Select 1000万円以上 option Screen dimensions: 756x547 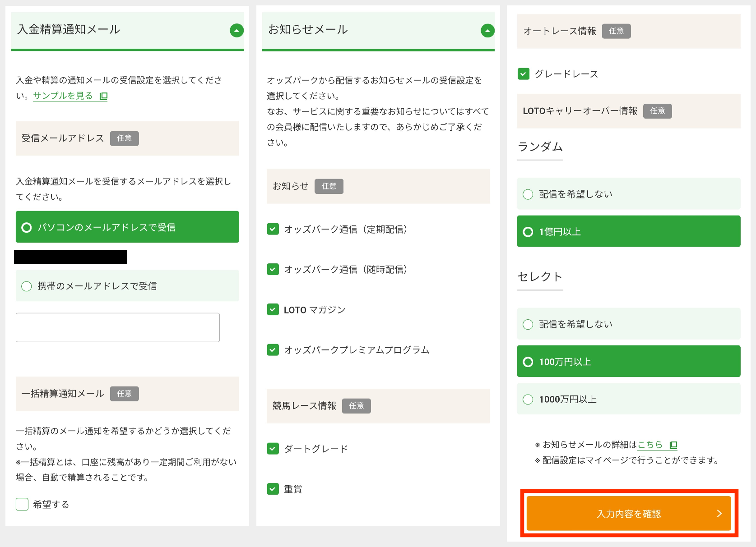[x=629, y=399]
